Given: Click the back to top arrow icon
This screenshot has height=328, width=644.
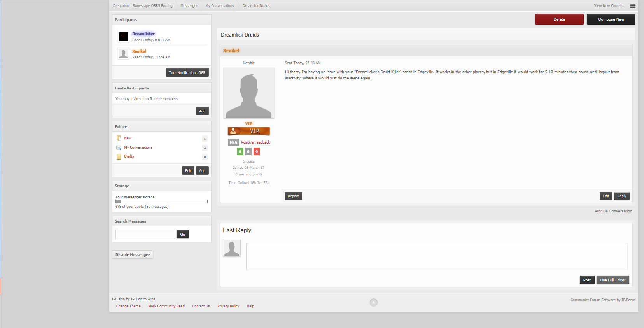Looking at the screenshot, I should coord(374,302).
